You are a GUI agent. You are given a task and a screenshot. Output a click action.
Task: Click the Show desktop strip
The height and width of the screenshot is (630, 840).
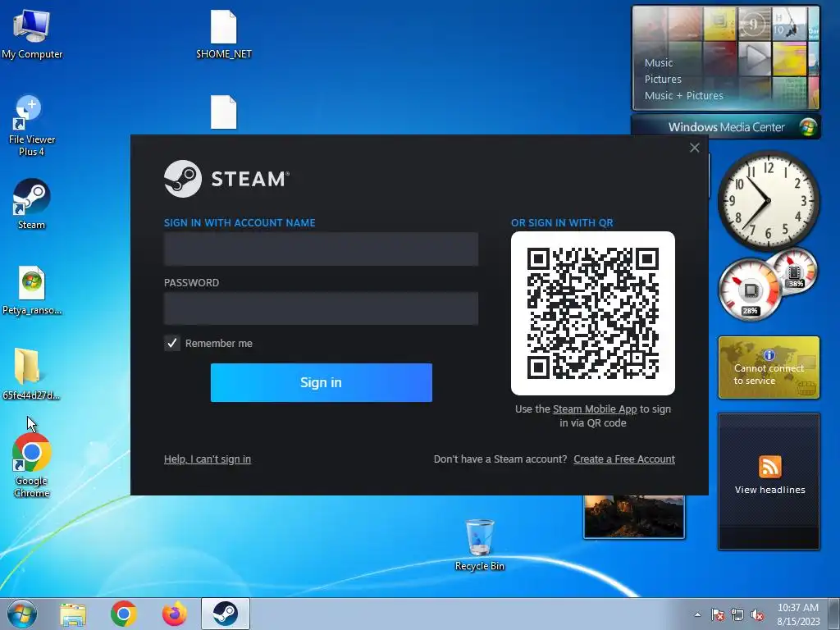coord(834,614)
